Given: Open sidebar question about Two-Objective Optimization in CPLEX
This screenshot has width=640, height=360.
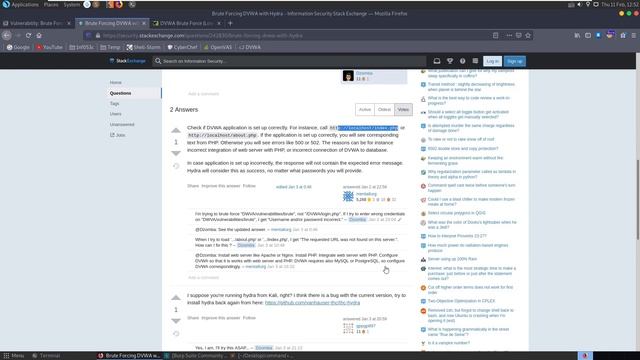Looking at the screenshot, I should click(x=461, y=301).
